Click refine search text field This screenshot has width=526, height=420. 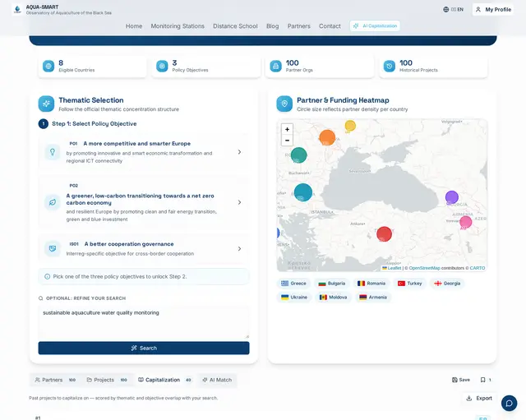tap(144, 322)
